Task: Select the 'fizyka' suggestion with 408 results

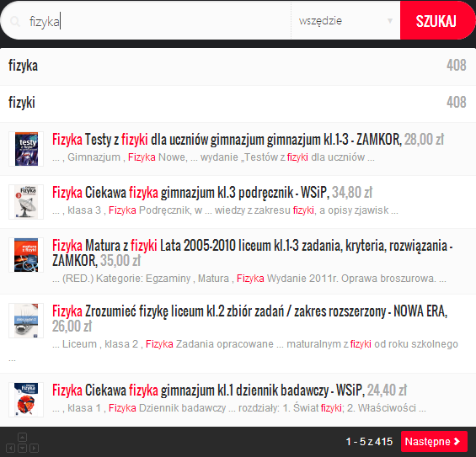Action: pyautogui.click(x=238, y=66)
